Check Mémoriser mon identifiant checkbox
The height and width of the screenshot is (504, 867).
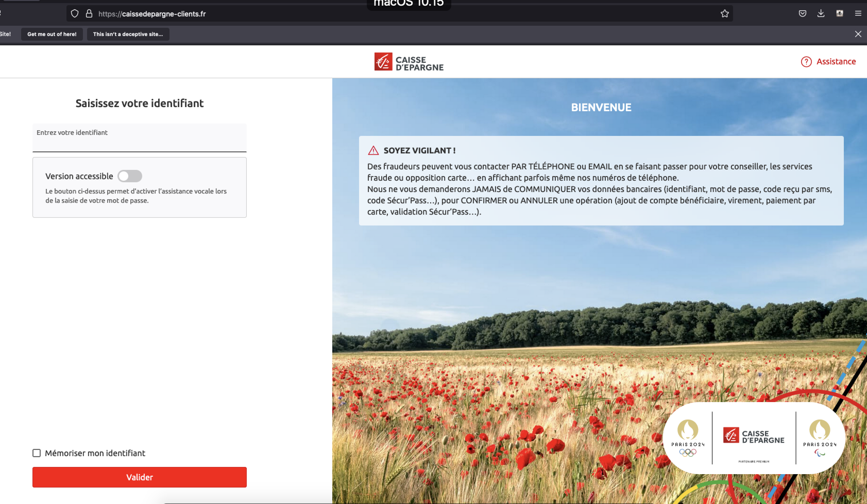(37, 453)
